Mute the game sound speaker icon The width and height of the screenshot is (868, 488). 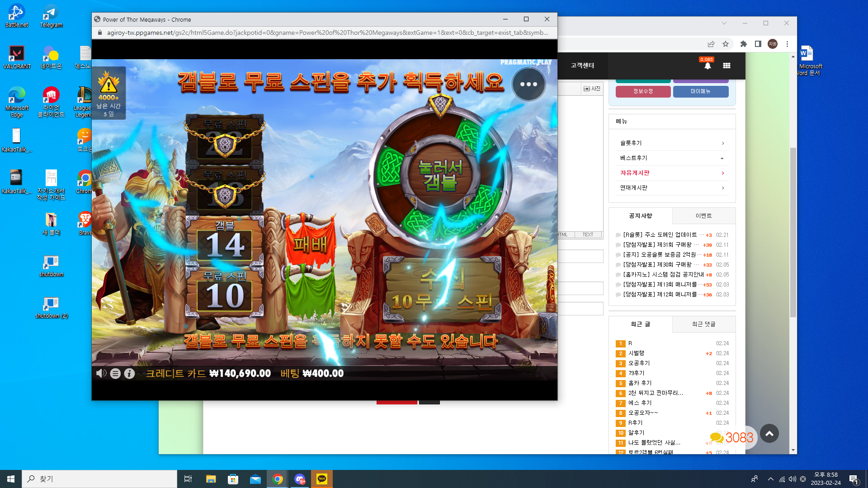[101, 373]
